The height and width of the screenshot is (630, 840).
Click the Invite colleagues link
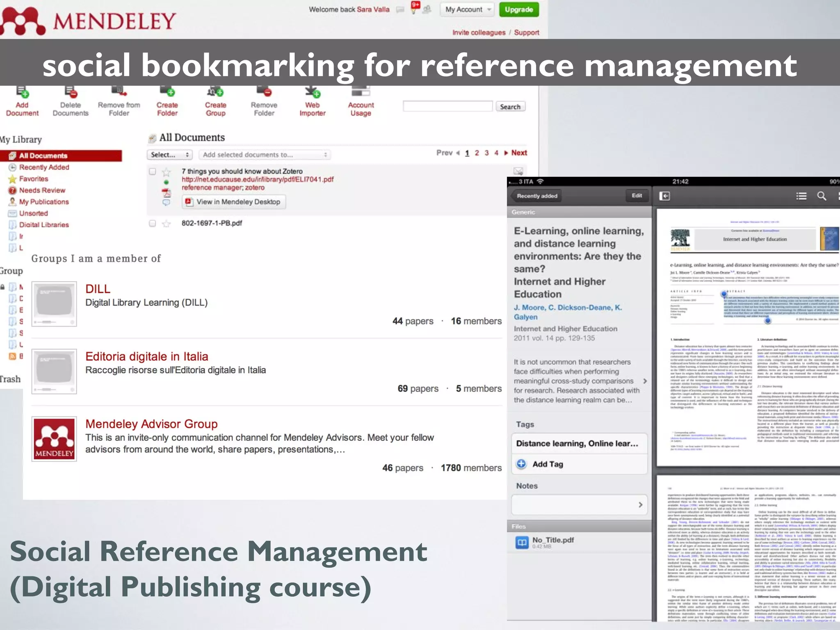(479, 32)
